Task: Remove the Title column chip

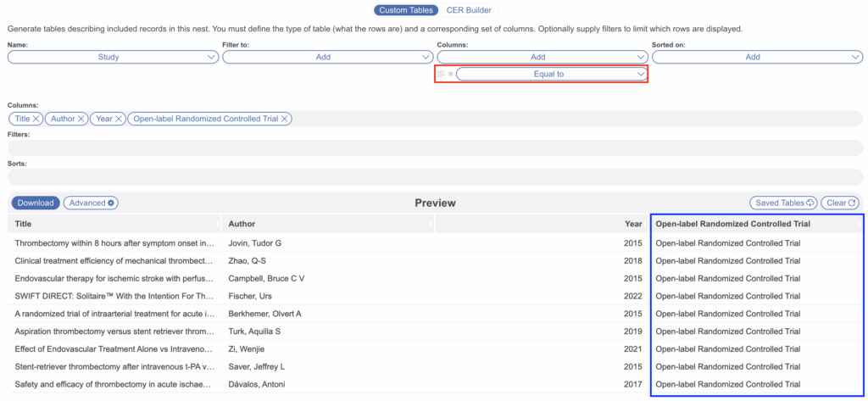Action: coord(36,120)
